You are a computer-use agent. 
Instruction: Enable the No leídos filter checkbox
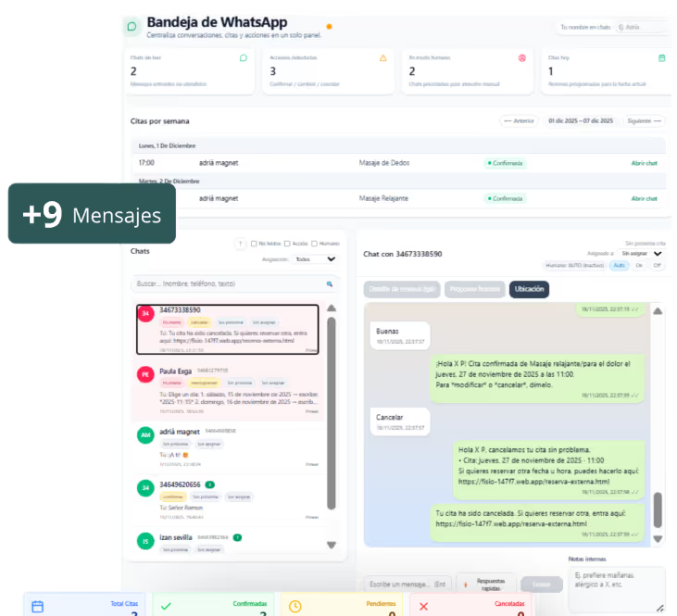pyautogui.click(x=254, y=244)
